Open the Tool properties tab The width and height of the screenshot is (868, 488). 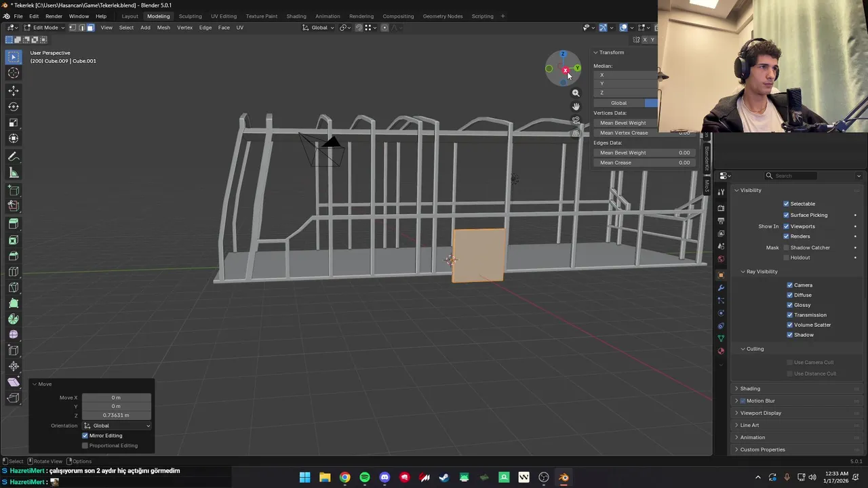[721, 192]
